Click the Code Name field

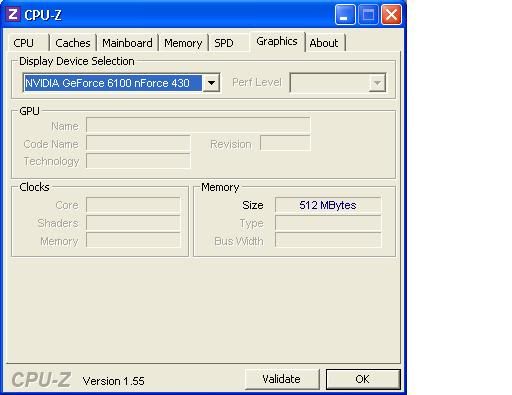point(138,144)
